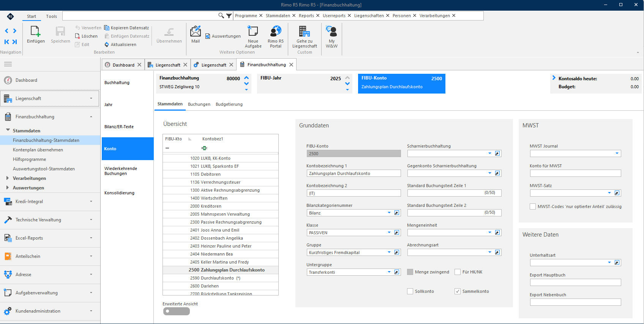Select Wiederkehrende Buchungen section

coord(128,171)
